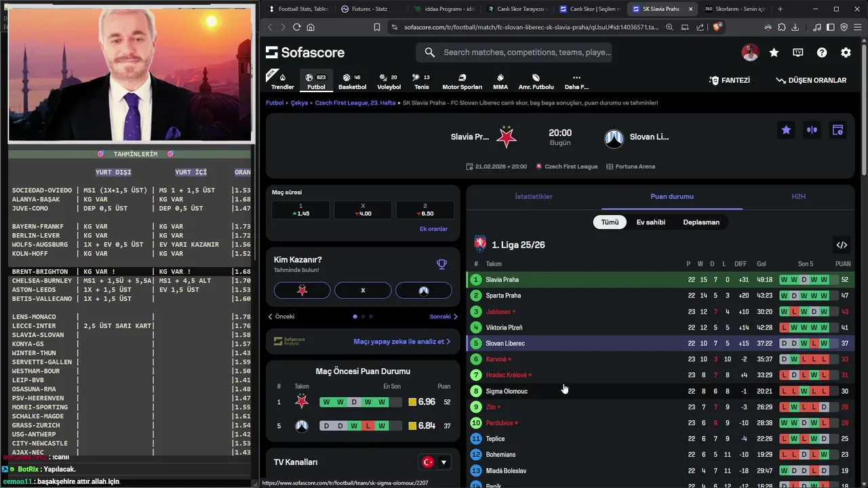Click the Sofascore search field
Screen dimensions: 868x488
[x=515, y=52]
